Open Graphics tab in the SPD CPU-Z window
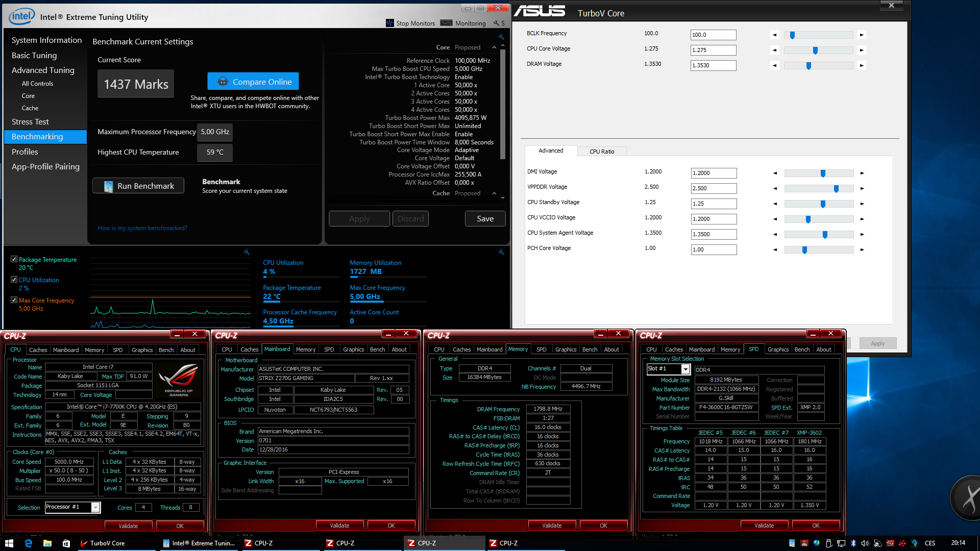 click(778, 349)
